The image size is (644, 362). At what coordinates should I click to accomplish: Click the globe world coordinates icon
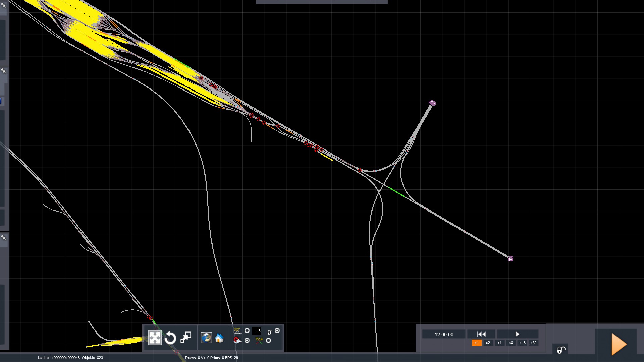[x=206, y=338]
